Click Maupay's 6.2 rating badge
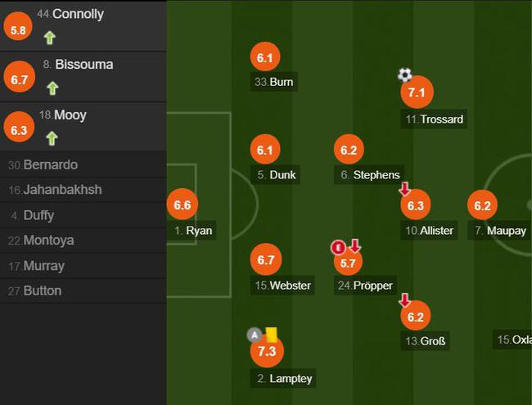The image size is (532, 405). [482, 206]
